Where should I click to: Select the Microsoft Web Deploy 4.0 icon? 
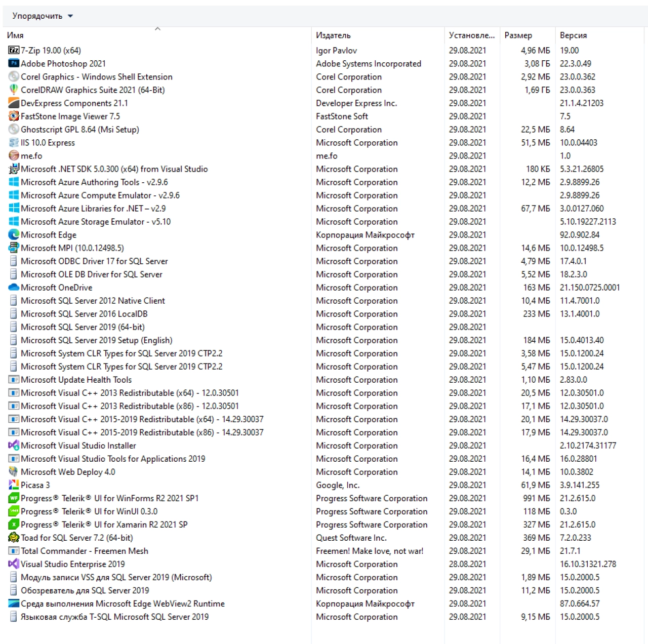coord(14,471)
